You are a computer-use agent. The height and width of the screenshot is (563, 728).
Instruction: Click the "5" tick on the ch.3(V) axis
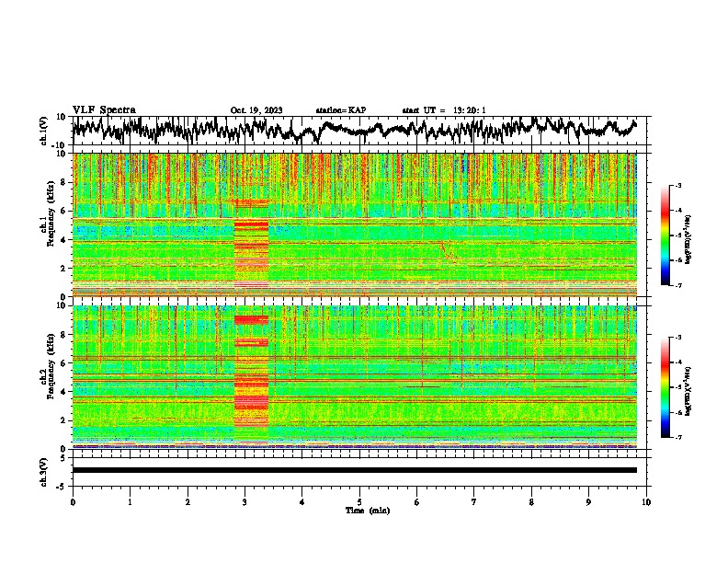pos(63,458)
